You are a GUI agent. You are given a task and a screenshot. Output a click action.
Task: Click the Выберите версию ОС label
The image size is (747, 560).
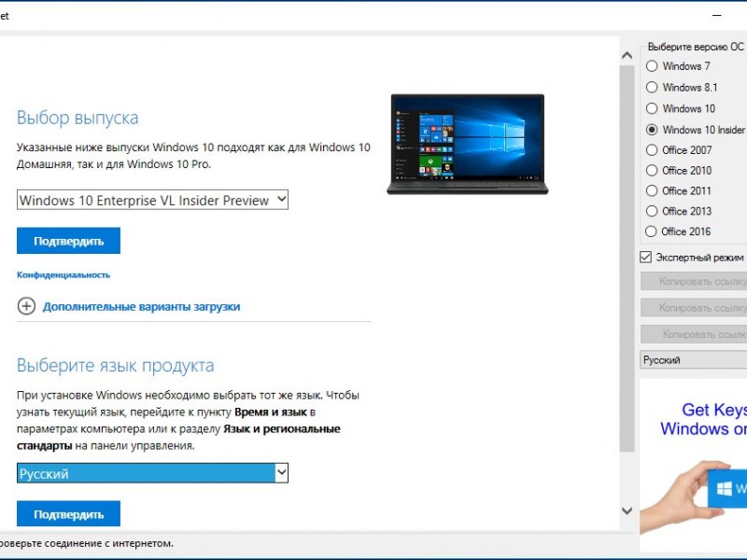[696, 47]
